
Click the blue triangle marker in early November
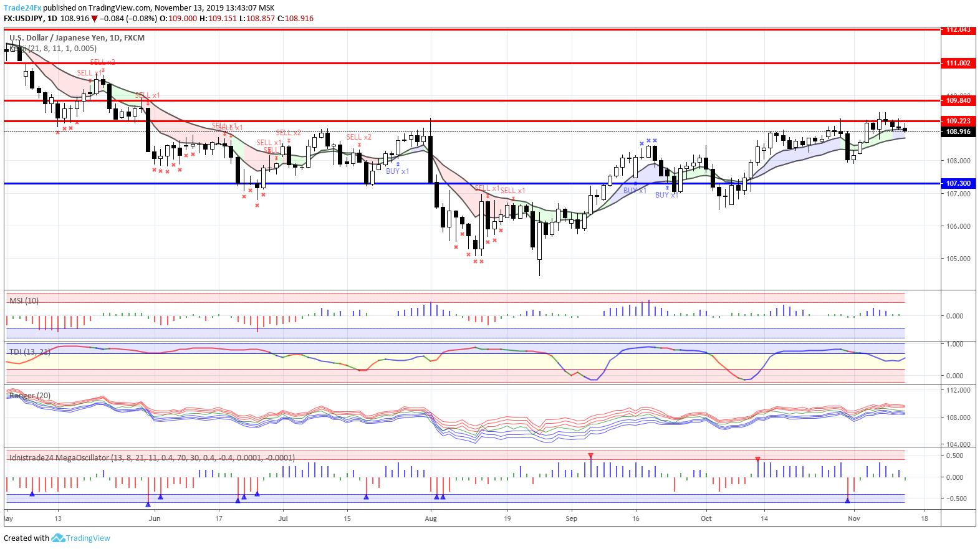pyautogui.click(x=847, y=500)
